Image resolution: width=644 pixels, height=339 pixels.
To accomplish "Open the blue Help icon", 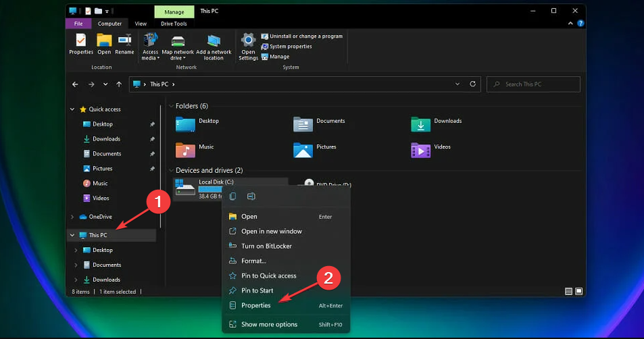I will click(580, 24).
